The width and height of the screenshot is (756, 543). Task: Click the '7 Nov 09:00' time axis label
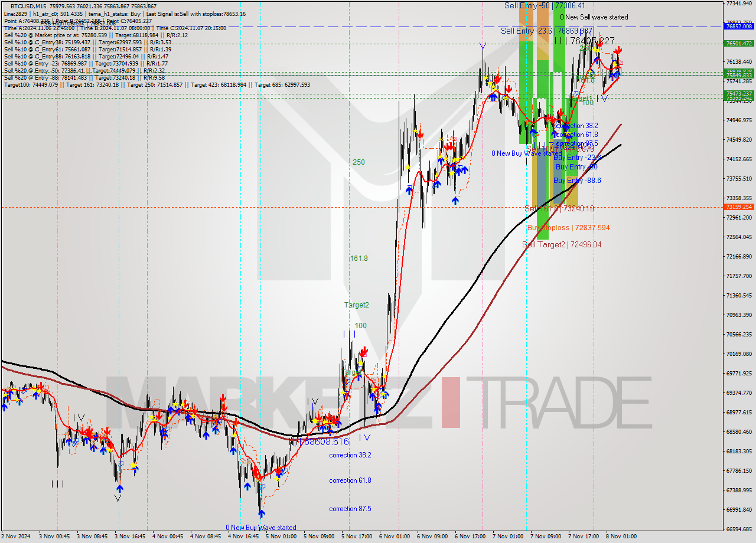pyautogui.click(x=547, y=537)
